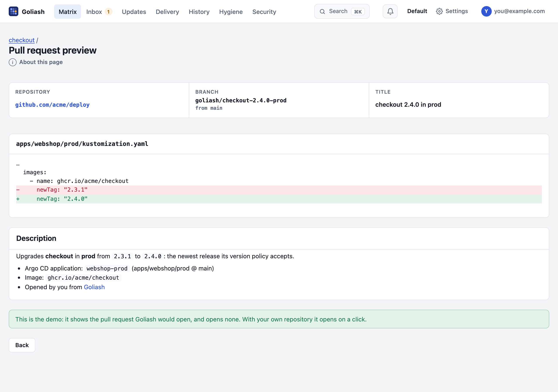558x392 pixels.
Task: Click the Back button
Action: (x=22, y=345)
